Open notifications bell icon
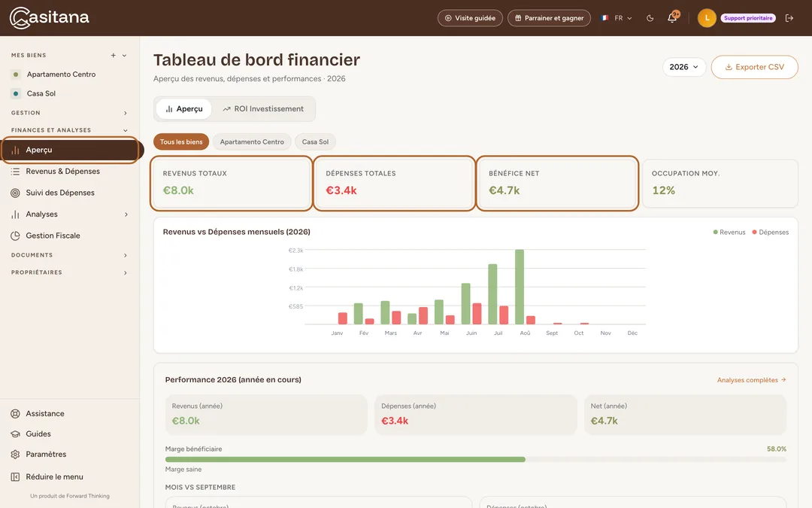Screen dimensions: 812x508 pos(672,17)
